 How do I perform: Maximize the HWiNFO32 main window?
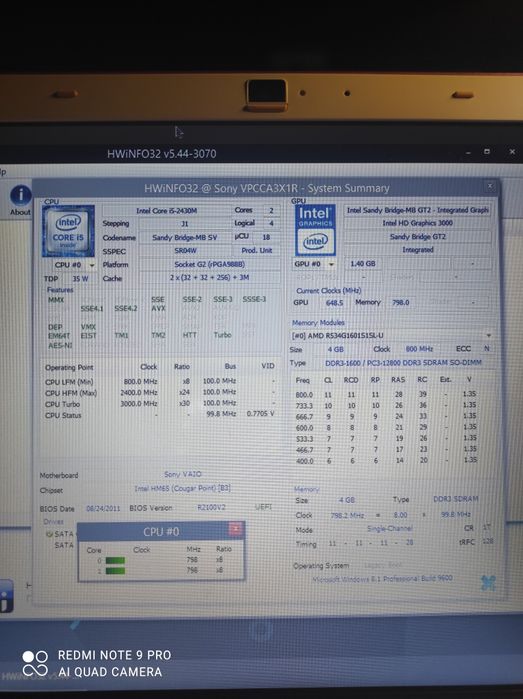click(x=487, y=152)
